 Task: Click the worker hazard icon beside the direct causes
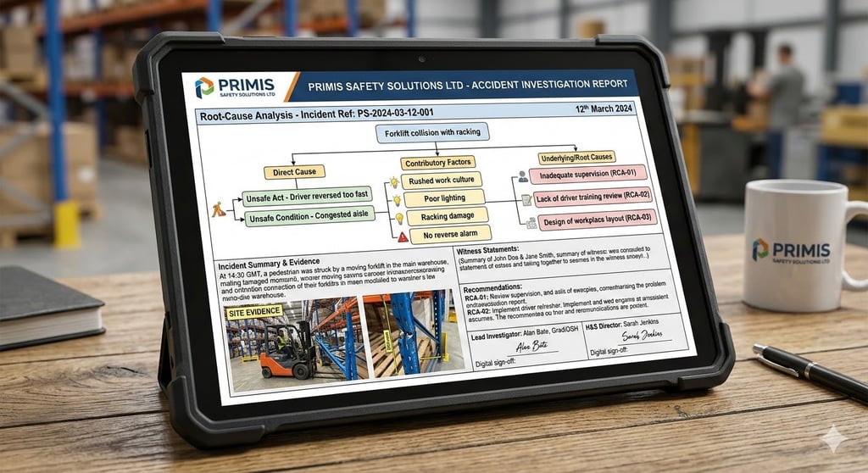point(220,209)
